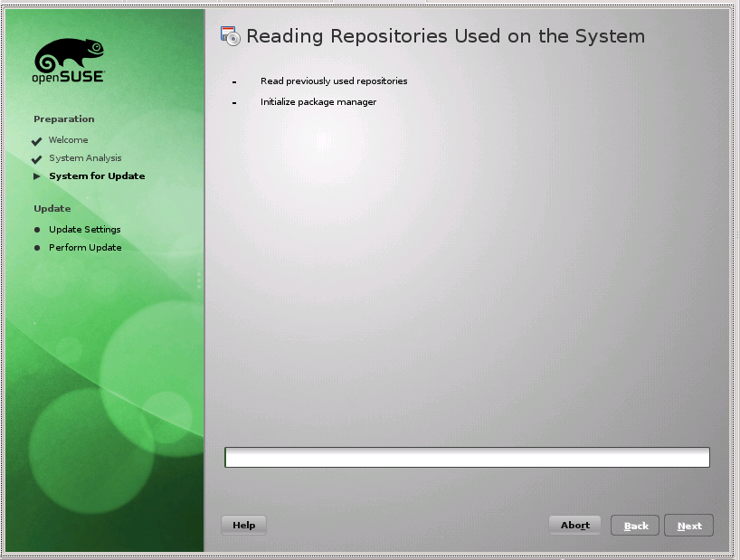Click the 'System for Update' sidebar step
The height and width of the screenshot is (560, 740).
pos(97,176)
